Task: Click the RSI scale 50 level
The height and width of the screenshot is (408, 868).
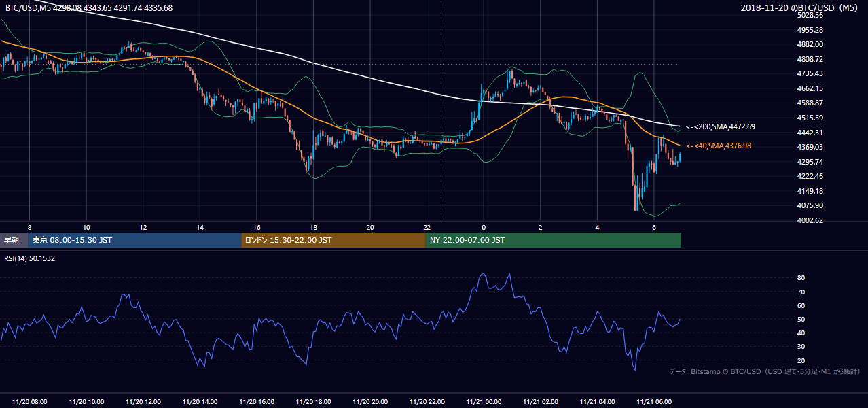Action: pyautogui.click(x=801, y=319)
